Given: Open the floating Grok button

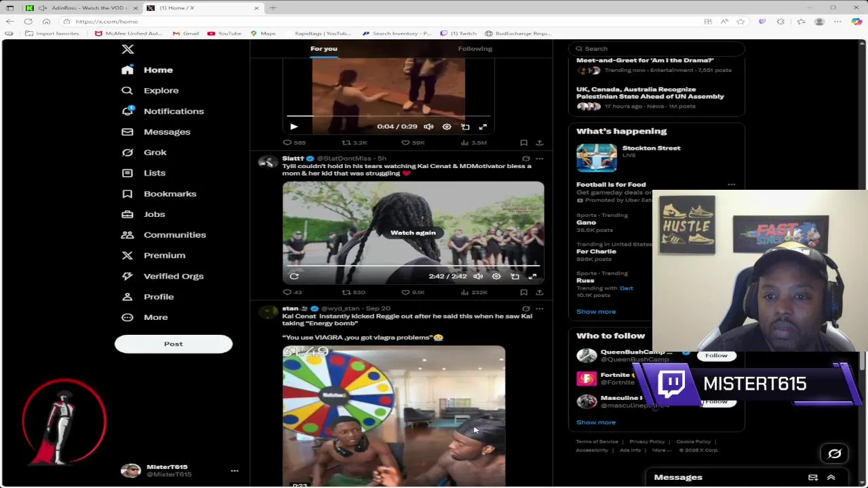Looking at the screenshot, I should click(x=835, y=454).
